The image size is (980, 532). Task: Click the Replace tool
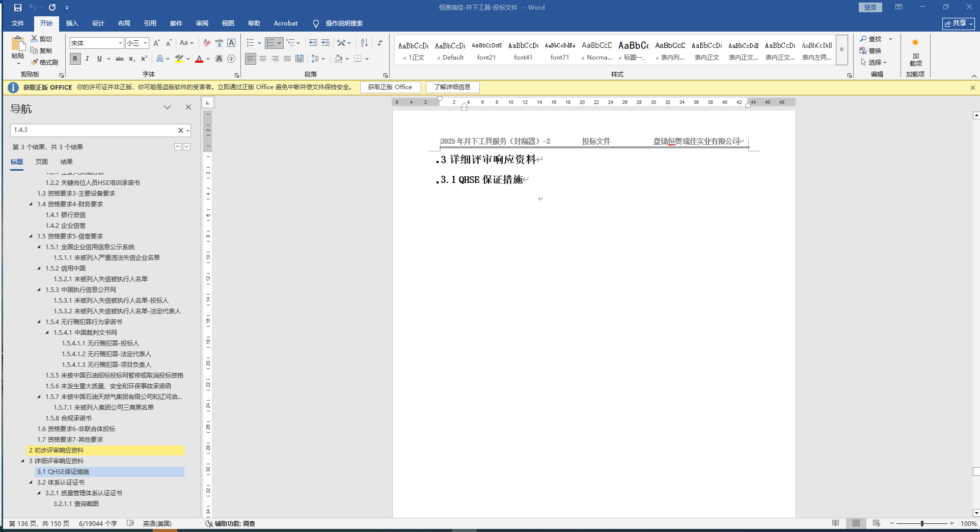870,50
